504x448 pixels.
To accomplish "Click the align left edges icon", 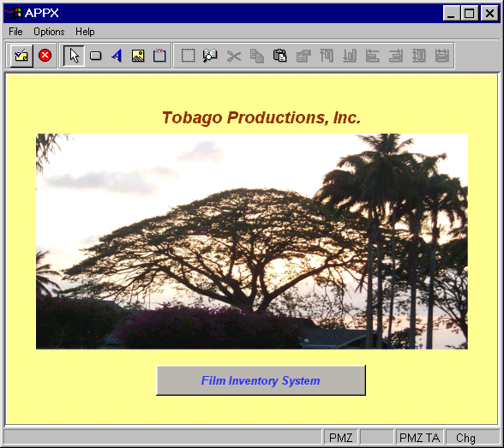I will pos(373,56).
